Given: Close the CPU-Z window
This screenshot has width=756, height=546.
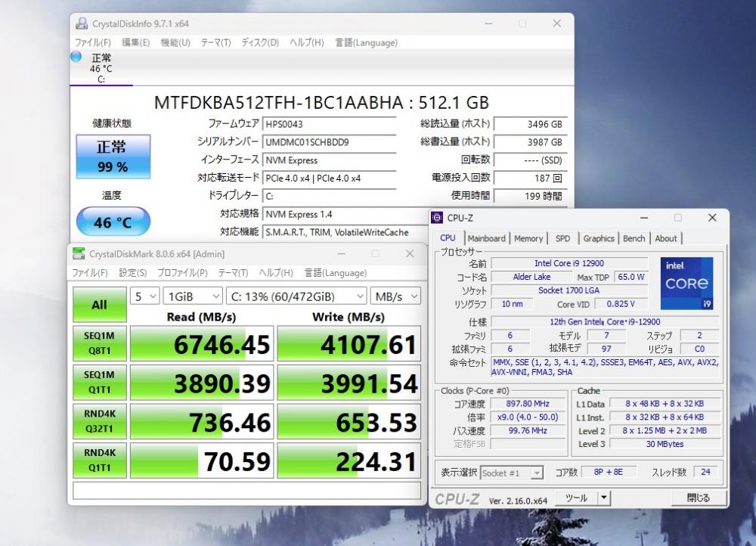Looking at the screenshot, I should click(712, 218).
